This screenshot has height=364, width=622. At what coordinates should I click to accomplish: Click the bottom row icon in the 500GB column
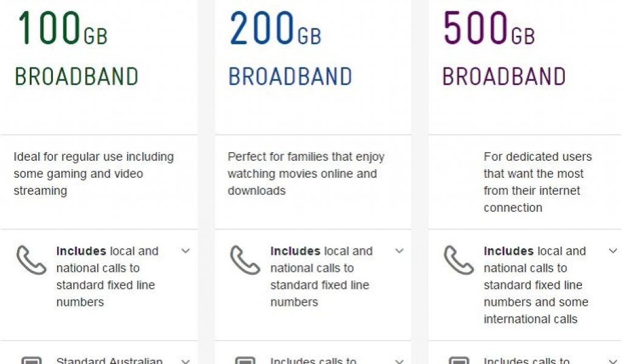[x=459, y=360]
